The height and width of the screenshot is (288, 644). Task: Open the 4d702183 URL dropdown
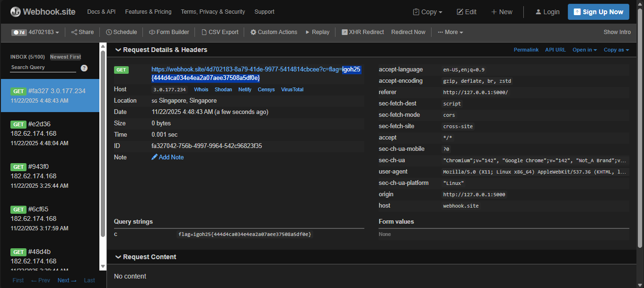click(x=35, y=32)
